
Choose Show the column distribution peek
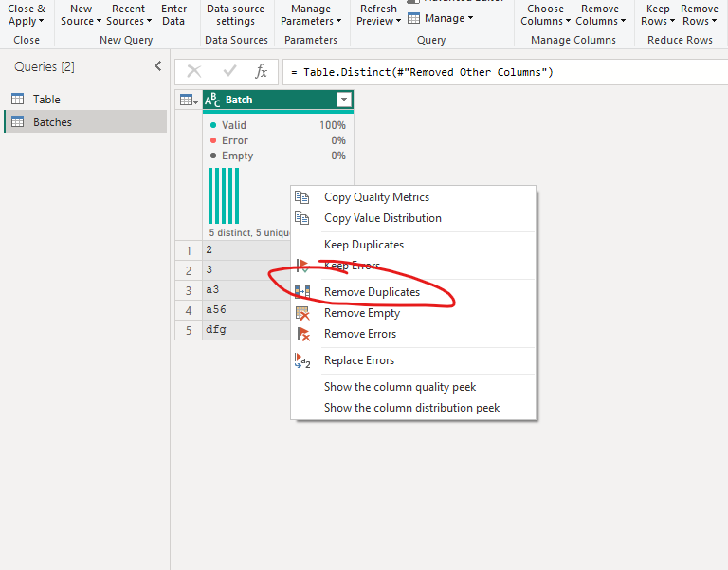tap(411, 408)
